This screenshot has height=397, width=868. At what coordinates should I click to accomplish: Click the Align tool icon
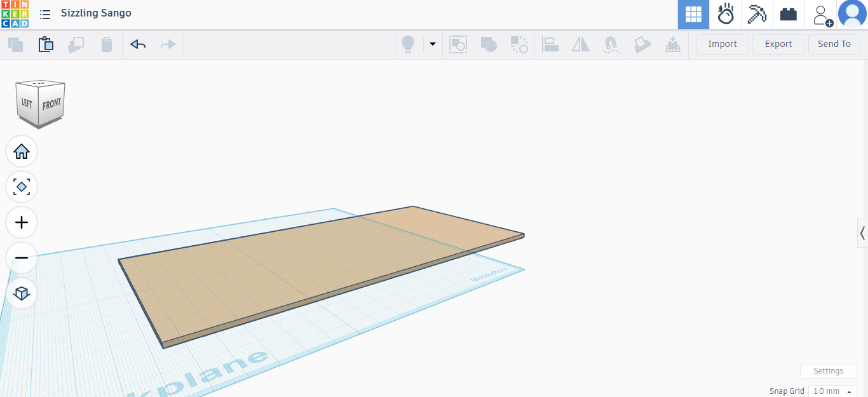pos(550,44)
